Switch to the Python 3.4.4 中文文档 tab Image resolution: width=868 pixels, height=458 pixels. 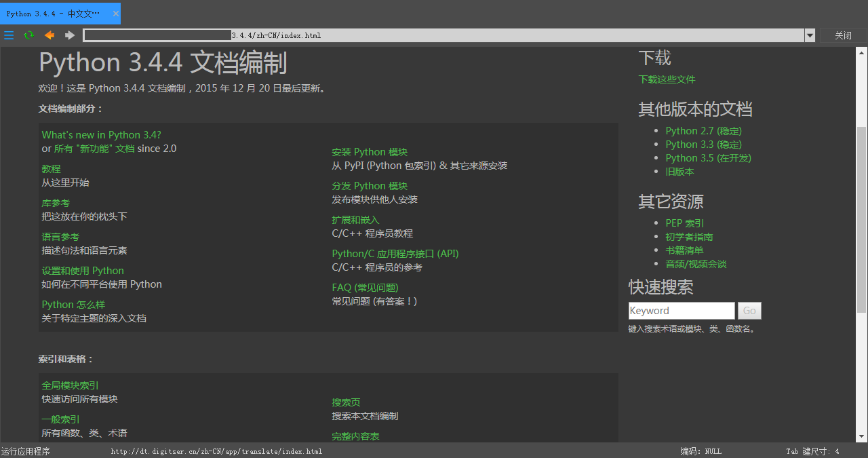coord(54,13)
